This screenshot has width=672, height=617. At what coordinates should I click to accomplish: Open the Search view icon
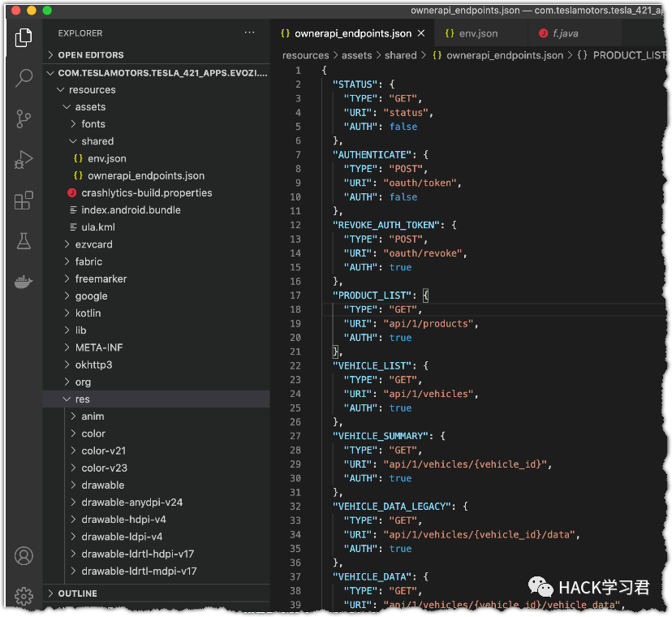24,78
